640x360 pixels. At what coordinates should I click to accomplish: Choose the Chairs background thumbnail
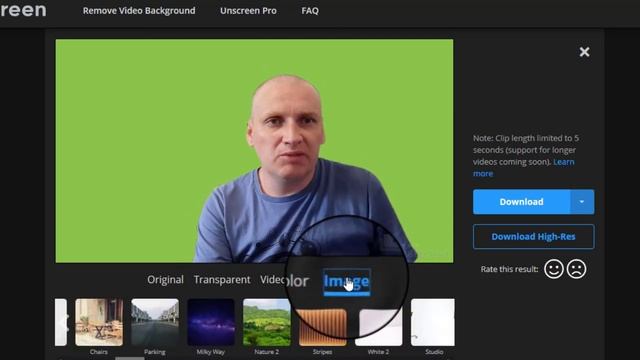[x=99, y=322]
